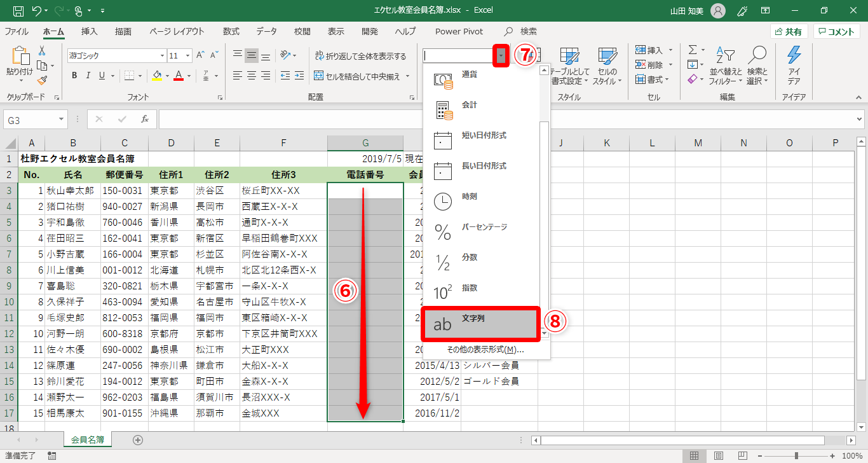Click the 共有 share button
868x463 pixels.
pyautogui.click(x=789, y=31)
